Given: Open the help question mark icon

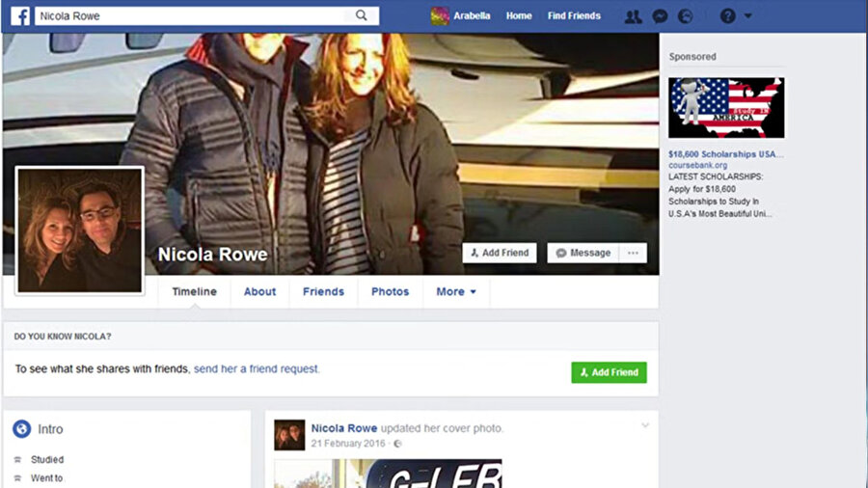Looking at the screenshot, I should click(x=727, y=16).
